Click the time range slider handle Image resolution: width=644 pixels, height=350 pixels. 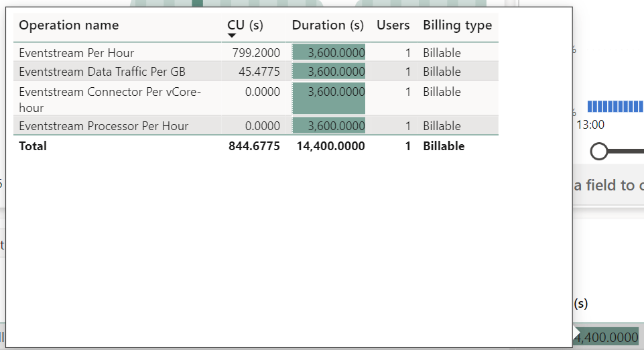[599, 152]
